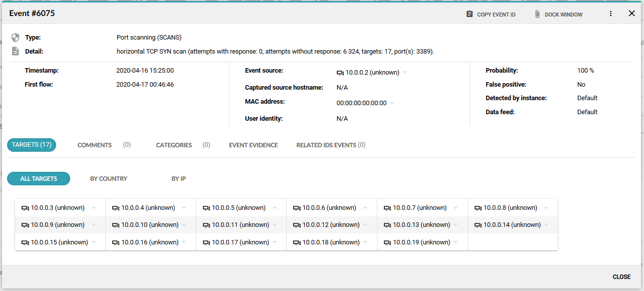This screenshot has width=644, height=291.
Task: Click the clipboard Copy Event ID icon
Action: pyautogui.click(x=469, y=14)
